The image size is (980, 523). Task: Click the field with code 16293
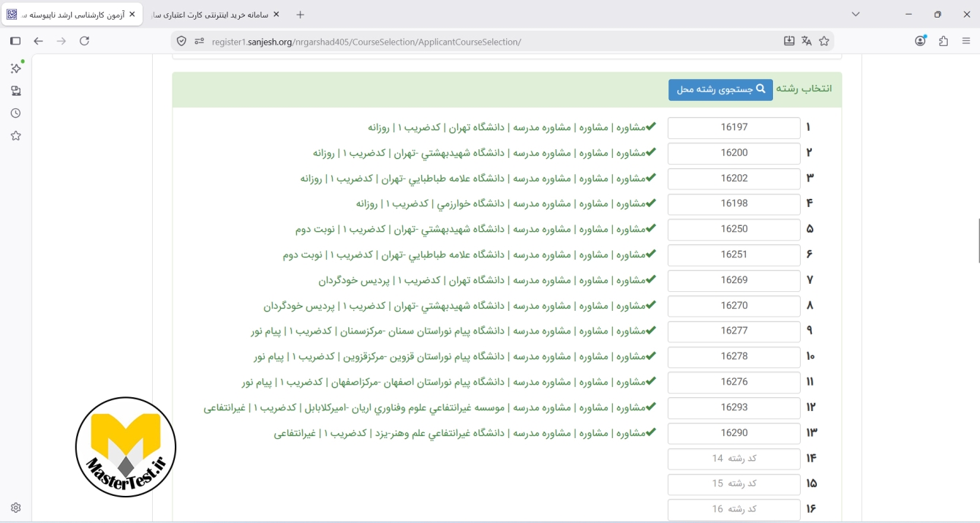click(734, 407)
